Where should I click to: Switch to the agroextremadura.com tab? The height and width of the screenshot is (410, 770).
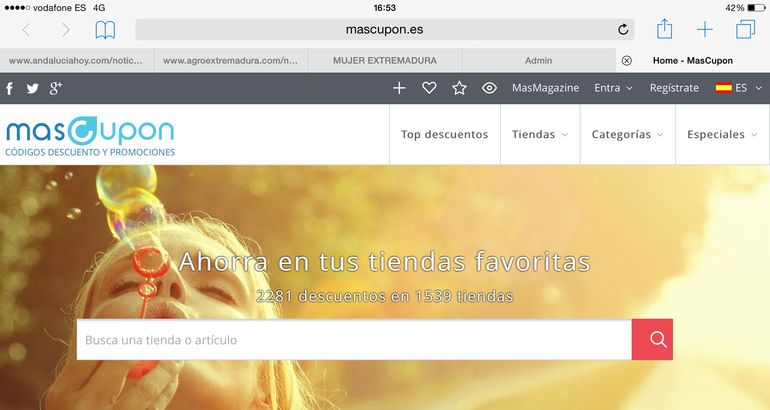click(x=231, y=60)
